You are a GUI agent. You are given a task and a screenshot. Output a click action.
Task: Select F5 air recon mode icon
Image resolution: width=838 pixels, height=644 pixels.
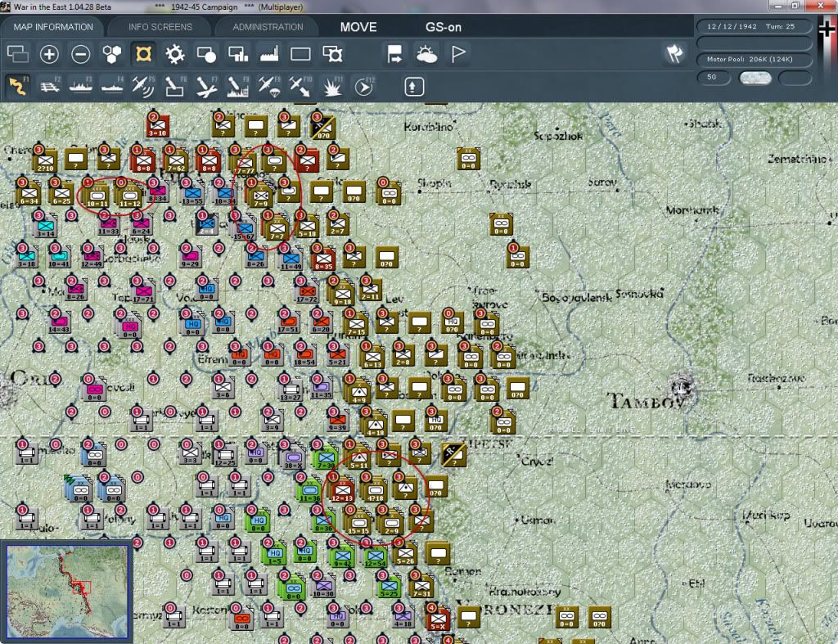[143, 87]
